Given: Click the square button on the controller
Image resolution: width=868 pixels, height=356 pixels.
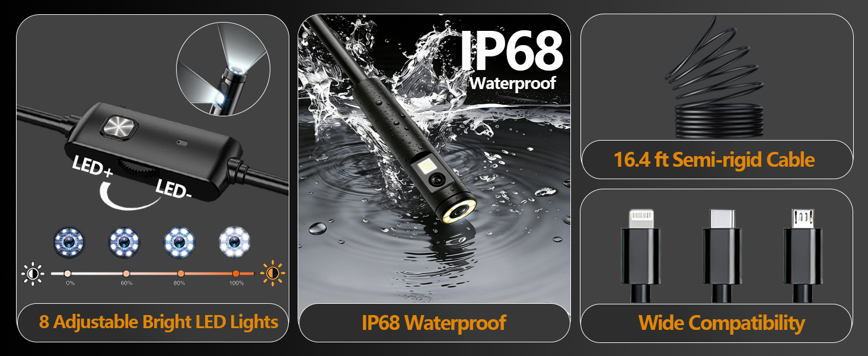Looking at the screenshot, I should [x=119, y=128].
